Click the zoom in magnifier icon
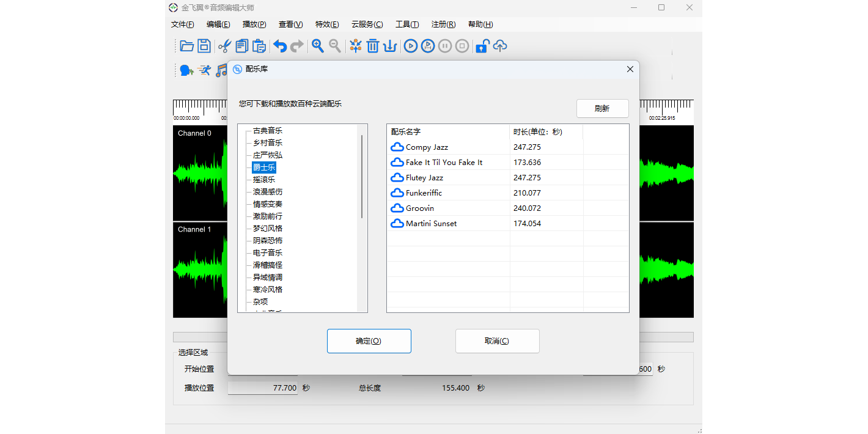868x434 pixels. click(x=318, y=46)
